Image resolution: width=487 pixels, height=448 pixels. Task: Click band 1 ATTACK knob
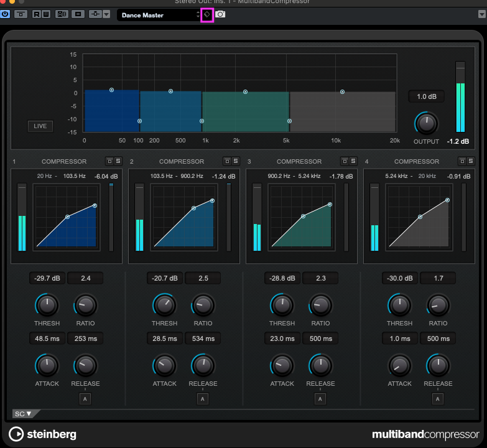tap(47, 365)
